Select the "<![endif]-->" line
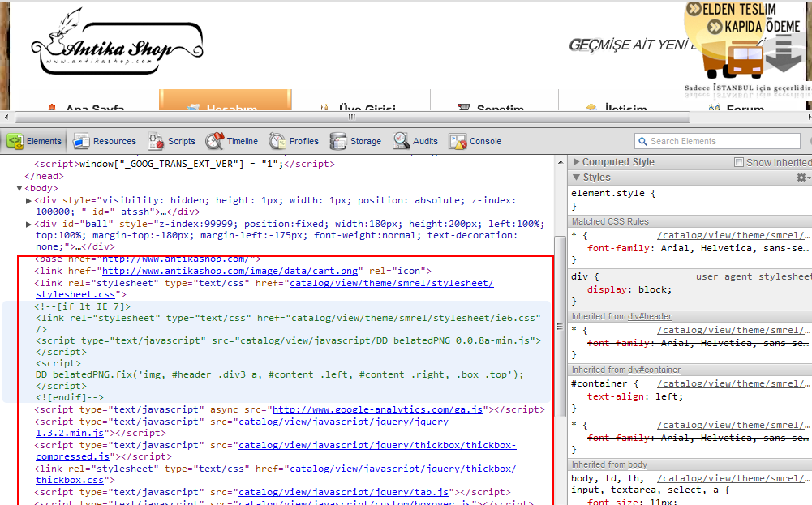The image size is (812, 505). [70, 398]
